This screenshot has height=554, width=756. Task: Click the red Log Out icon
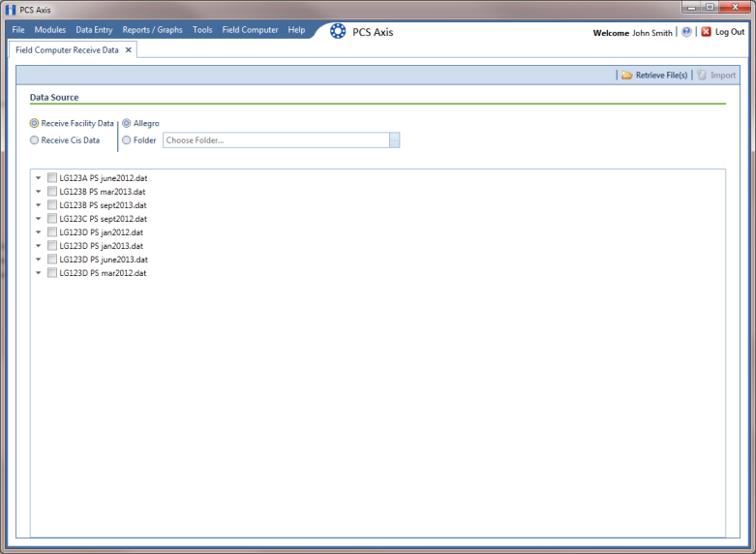706,32
